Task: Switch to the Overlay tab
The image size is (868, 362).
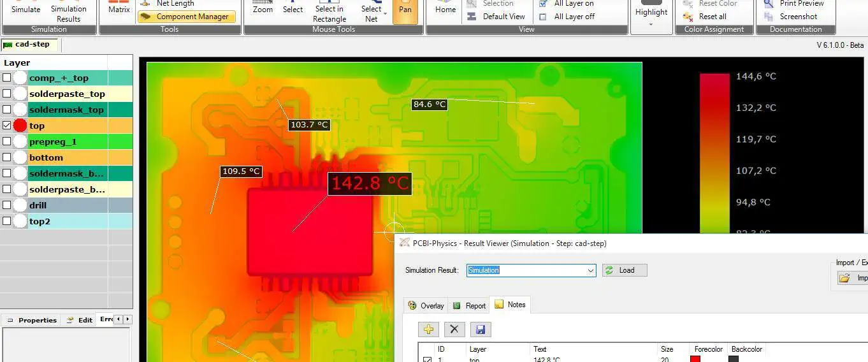Action: click(426, 306)
